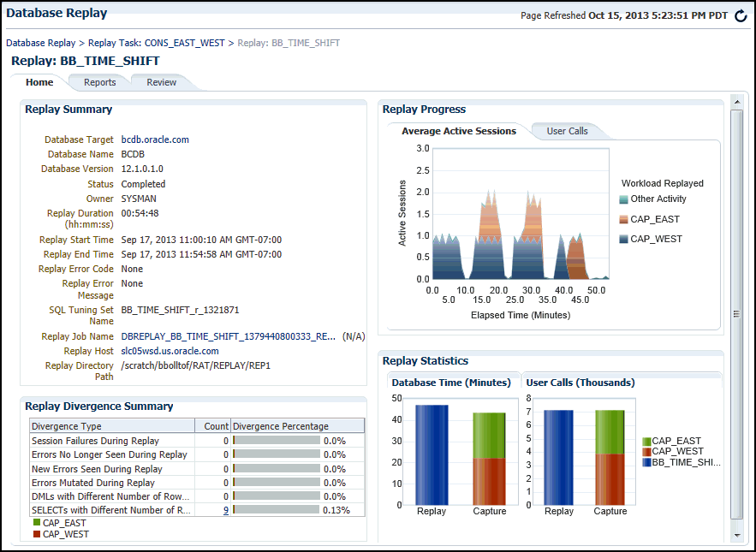Show the User Calls chart tab
This screenshot has width=756, height=552.
tap(567, 131)
